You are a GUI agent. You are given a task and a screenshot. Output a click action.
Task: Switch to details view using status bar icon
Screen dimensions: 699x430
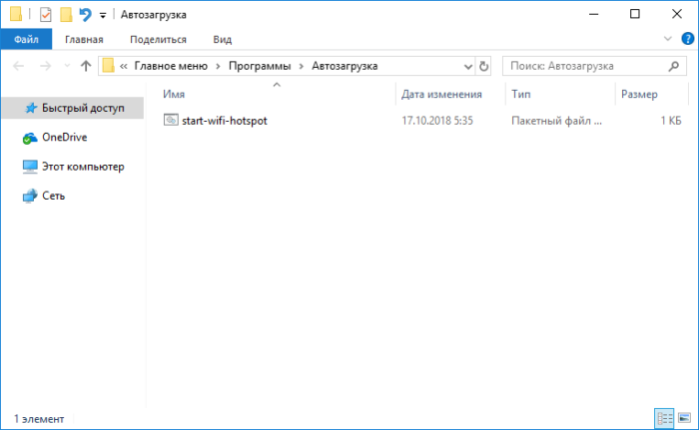(x=664, y=418)
